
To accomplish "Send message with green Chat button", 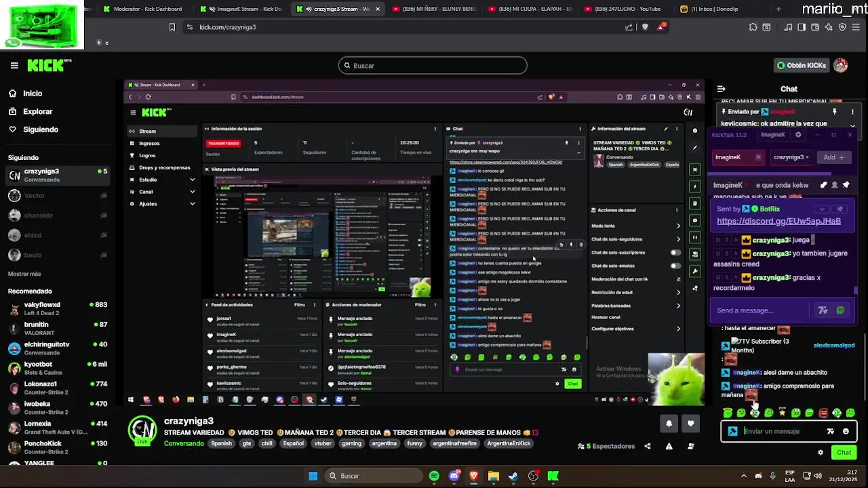I will (x=844, y=452).
